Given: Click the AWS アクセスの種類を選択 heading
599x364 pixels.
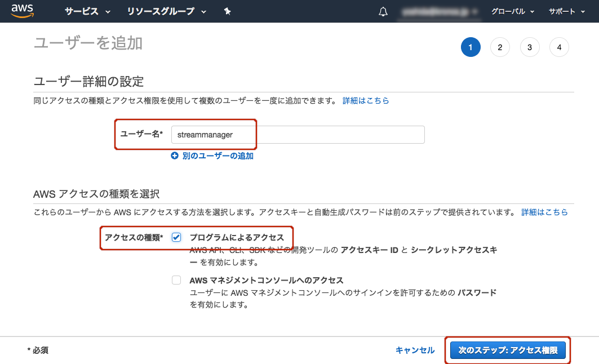Looking at the screenshot, I should (x=96, y=194).
